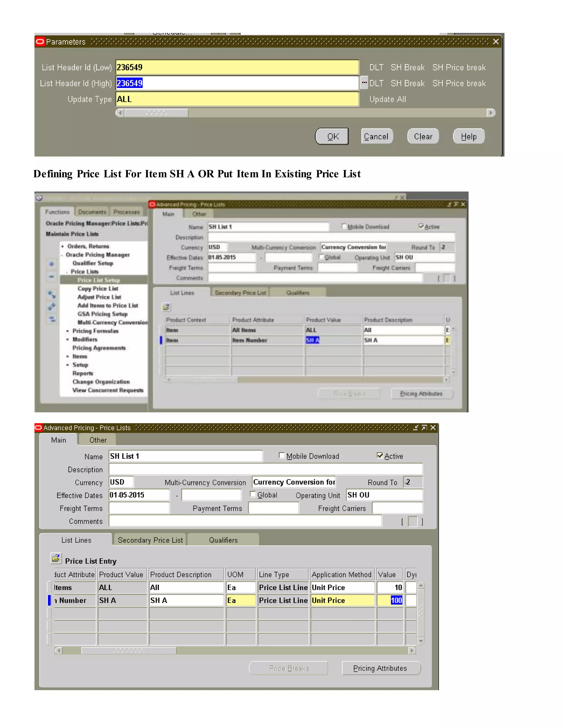Click folder icon above Product Context column

pyautogui.click(x=166, y=307)
